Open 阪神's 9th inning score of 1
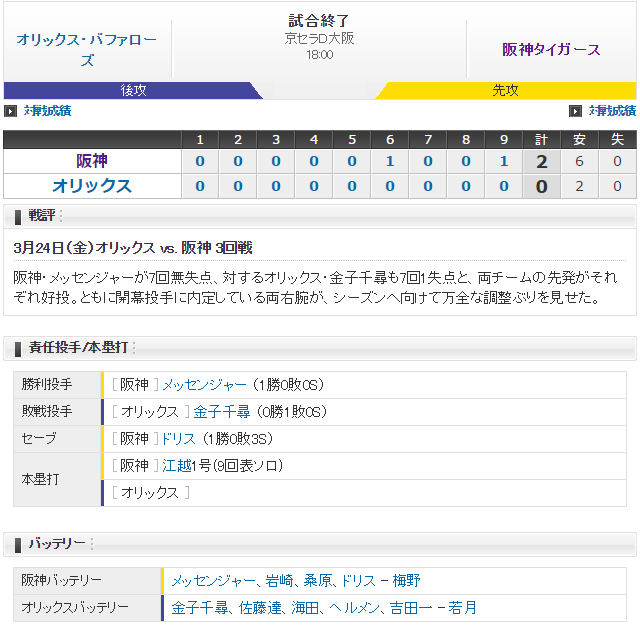Screen dimensions: 640x627 pos(504,161)
